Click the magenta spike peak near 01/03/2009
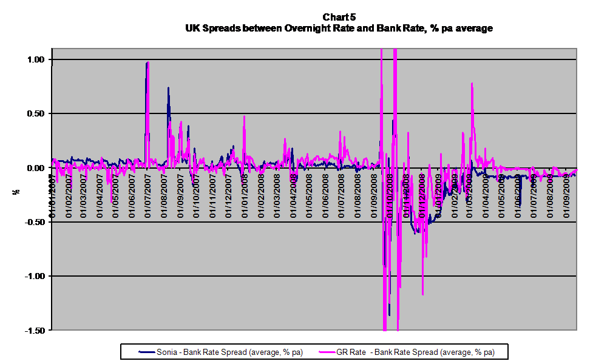This screenshot has height=364, width=593. [x=471, y=84]
